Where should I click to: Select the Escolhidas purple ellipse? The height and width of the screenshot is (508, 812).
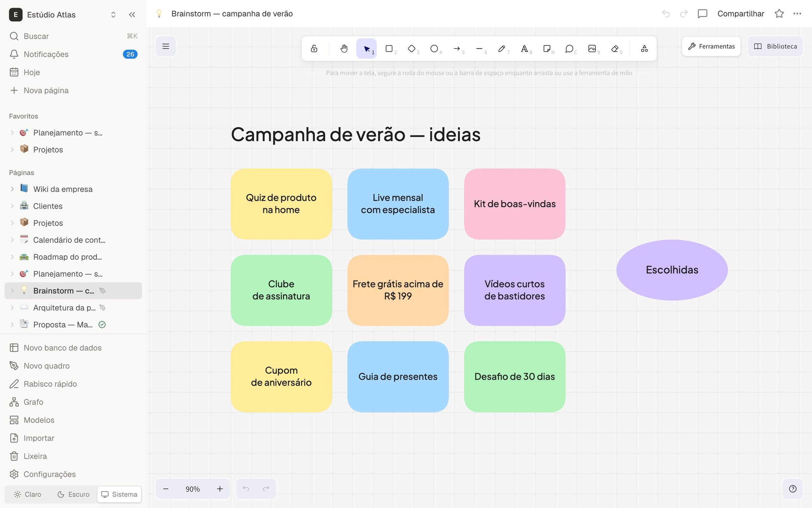(672, 270)
